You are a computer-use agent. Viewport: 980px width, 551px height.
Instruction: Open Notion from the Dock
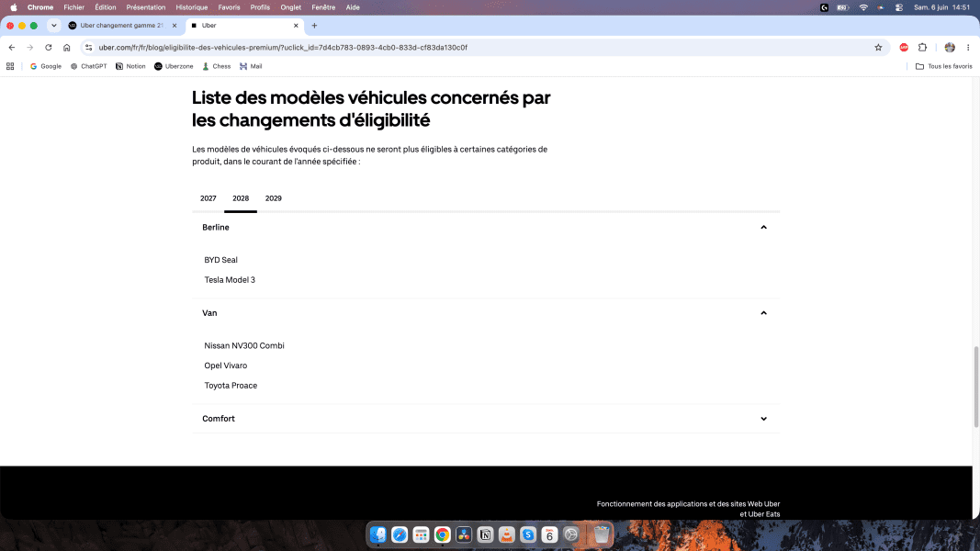click(485, 534)
